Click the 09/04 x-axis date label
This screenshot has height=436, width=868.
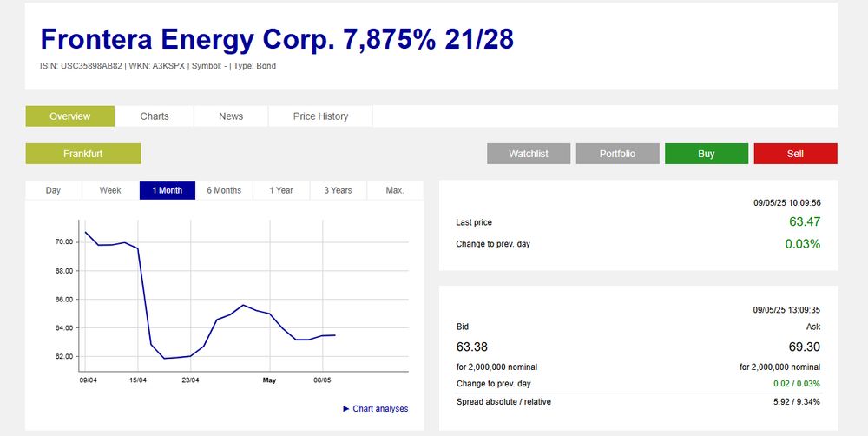(89, 380)
